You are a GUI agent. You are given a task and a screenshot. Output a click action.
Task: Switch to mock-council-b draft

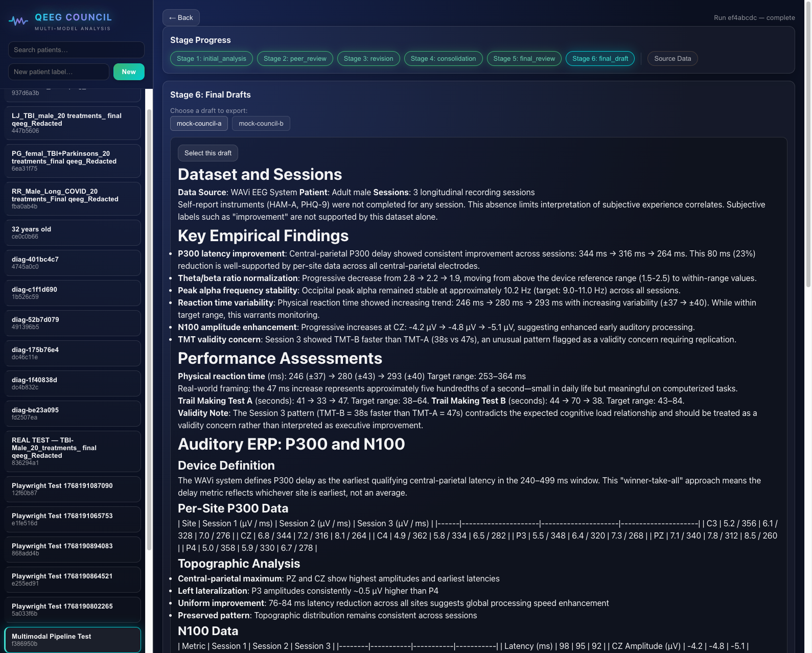pos(261,124)
